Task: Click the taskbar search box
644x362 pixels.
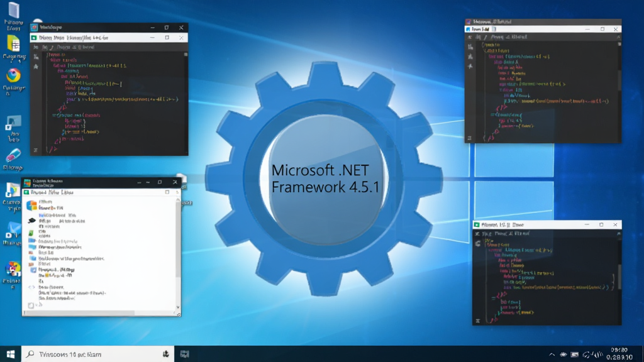Action: click(x=97, y=354)
